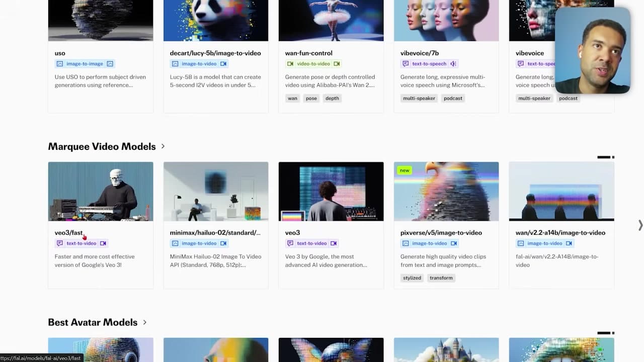This screenshot has width=644, height=362.
Task: Open the uso model title
Action: 60,53
